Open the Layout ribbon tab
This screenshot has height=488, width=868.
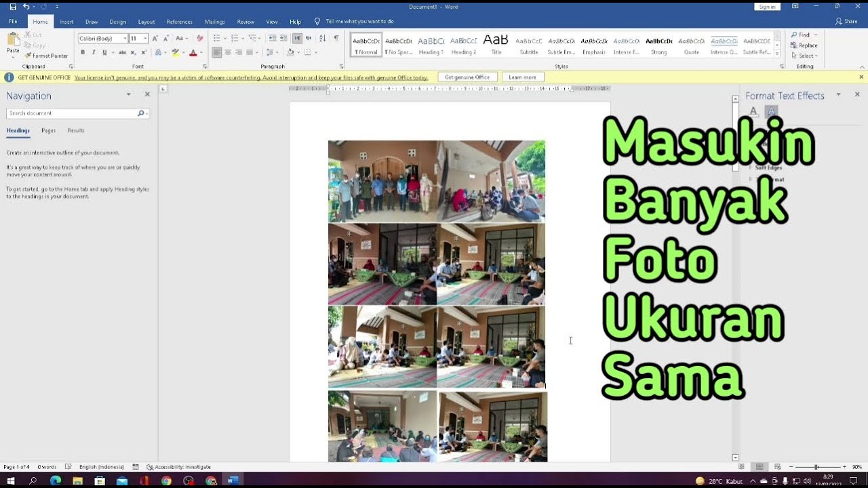point(146,22)
